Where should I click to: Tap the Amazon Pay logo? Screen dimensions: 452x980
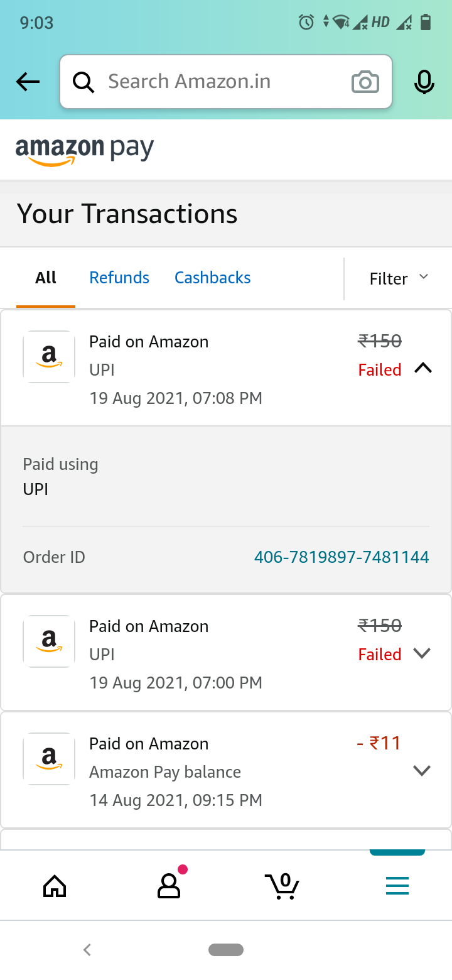[85, 151]
